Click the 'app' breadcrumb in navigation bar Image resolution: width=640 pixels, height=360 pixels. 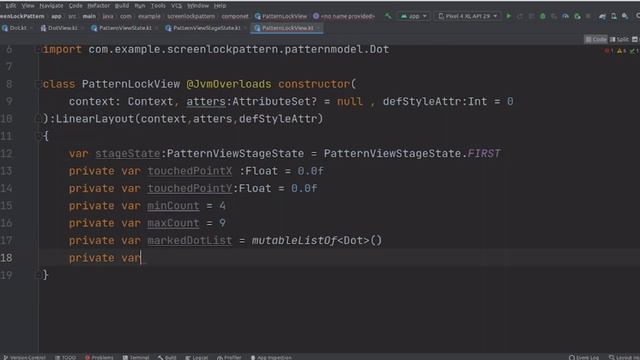point(56,16)
